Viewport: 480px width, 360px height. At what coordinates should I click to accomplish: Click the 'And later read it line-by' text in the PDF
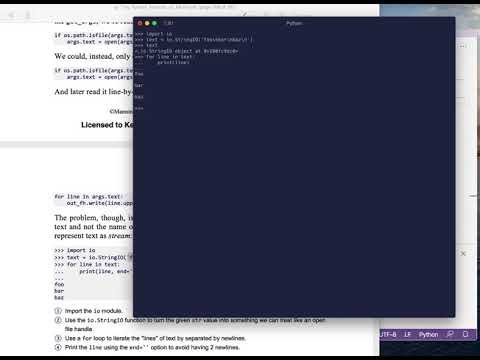[93, 92]
